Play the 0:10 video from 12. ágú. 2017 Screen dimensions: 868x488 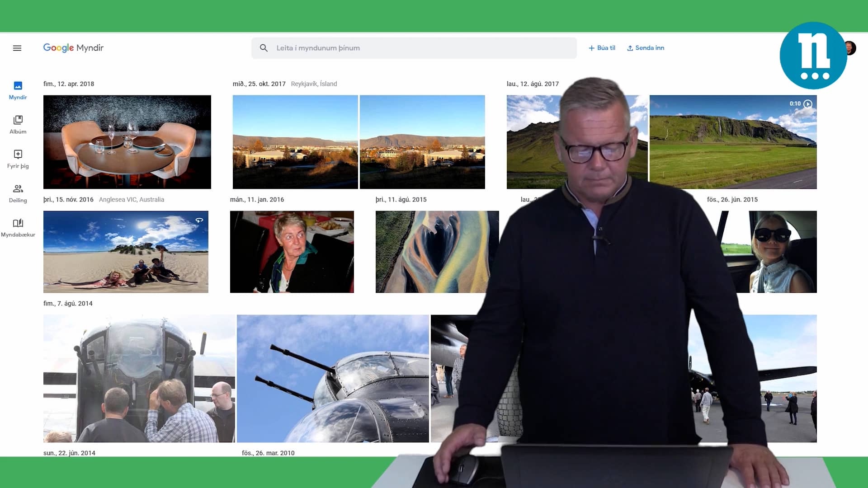click(x=808, y=104)
